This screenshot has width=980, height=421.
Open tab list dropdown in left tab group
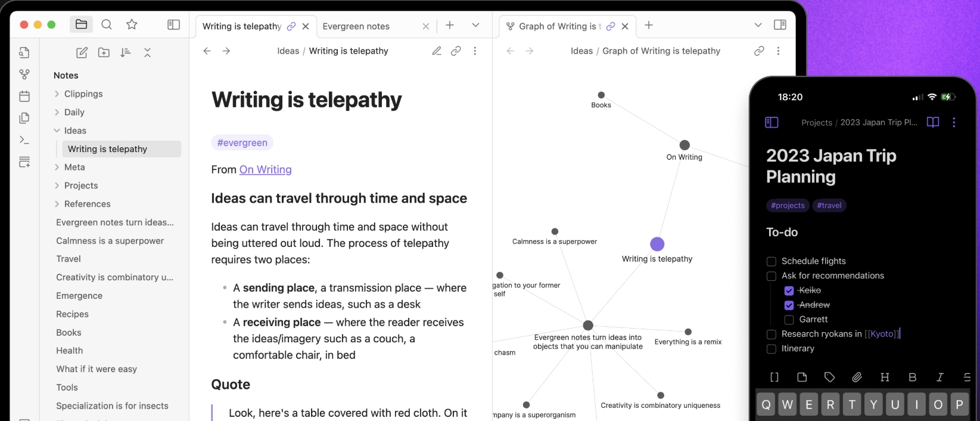tap(475, 25)
